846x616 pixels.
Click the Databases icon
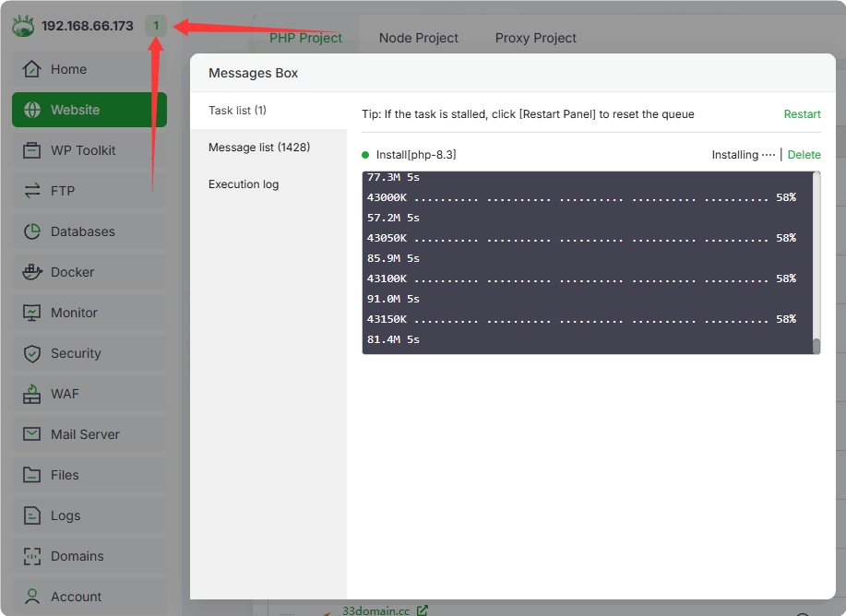[32, 231]
